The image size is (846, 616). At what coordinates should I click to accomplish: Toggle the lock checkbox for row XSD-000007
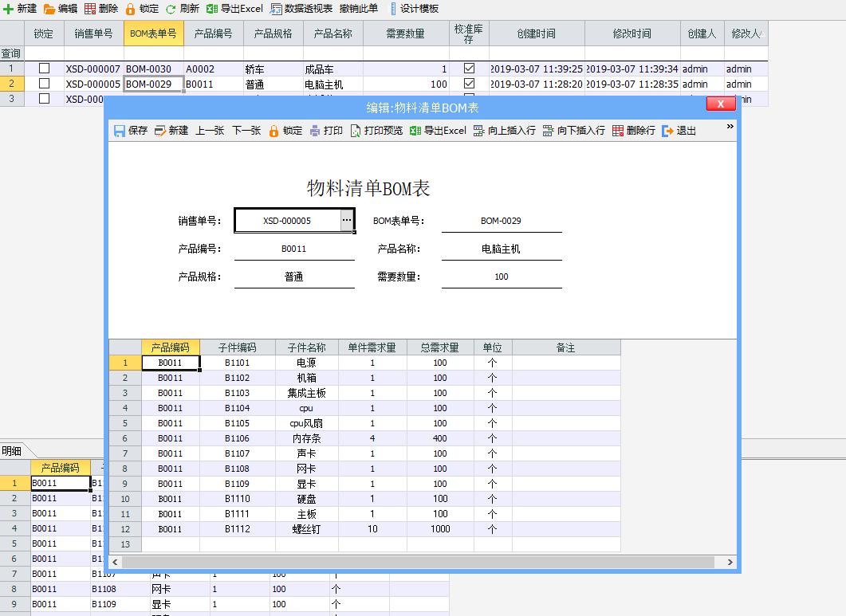[x=45, y=69]
